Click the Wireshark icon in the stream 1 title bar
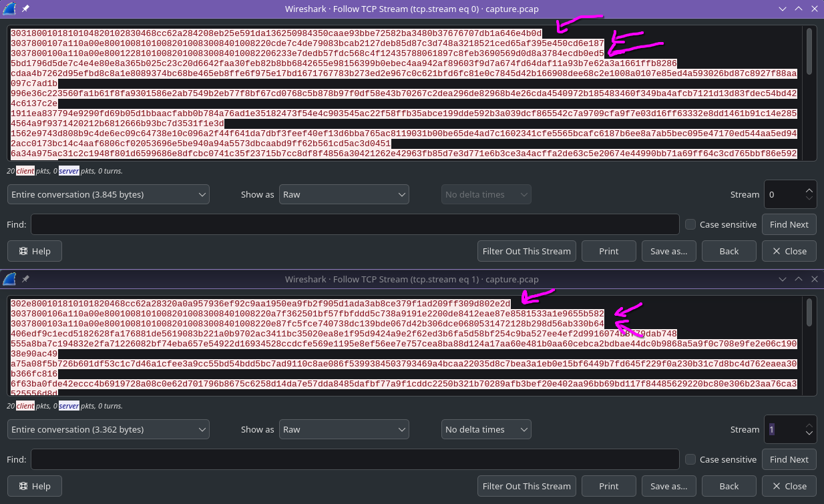This screenshot has height=504, width=824. click(x=9, y=279)
